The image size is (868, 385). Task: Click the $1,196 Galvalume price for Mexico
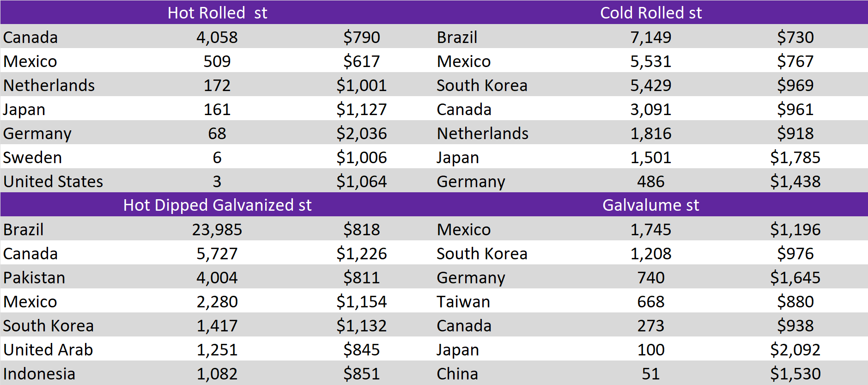(795, 229)
